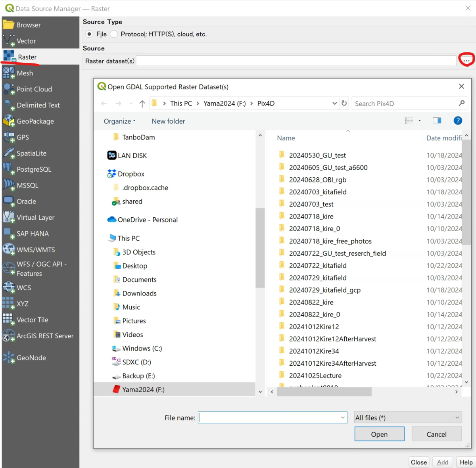
Task: Click the horizontal scrollbar of file list
Action: click(324, 392)
